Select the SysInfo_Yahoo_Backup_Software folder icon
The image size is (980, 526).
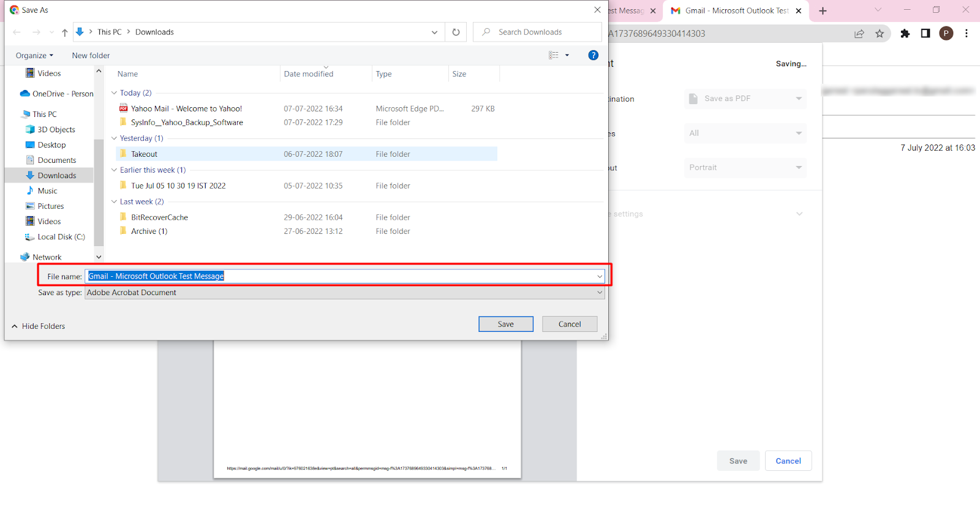tap(123, 122)
